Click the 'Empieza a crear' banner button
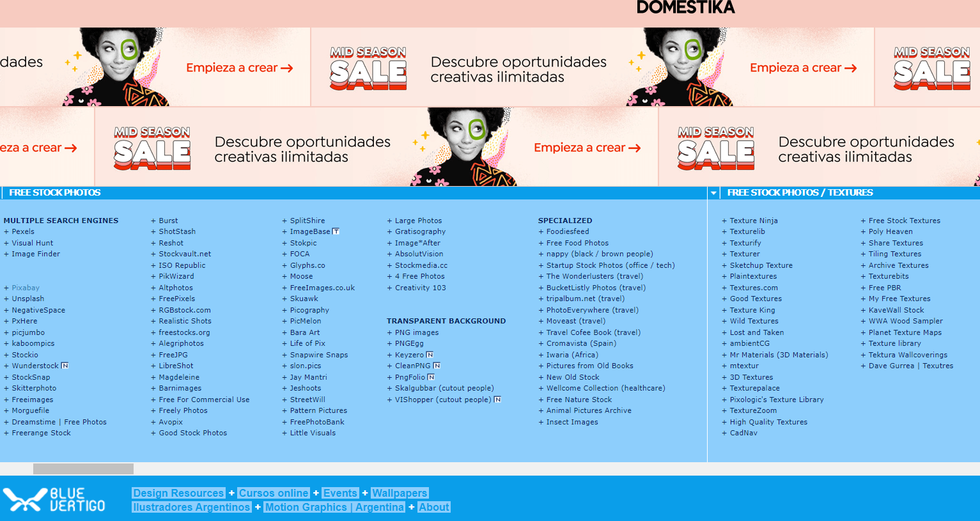 pos(239,68)
